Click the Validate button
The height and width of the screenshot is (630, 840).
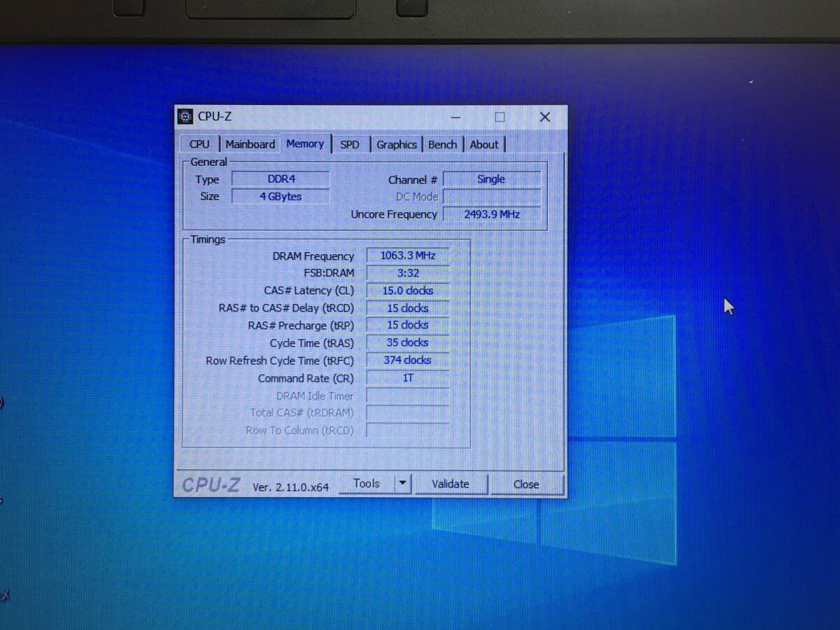click(x=450, y=484)
